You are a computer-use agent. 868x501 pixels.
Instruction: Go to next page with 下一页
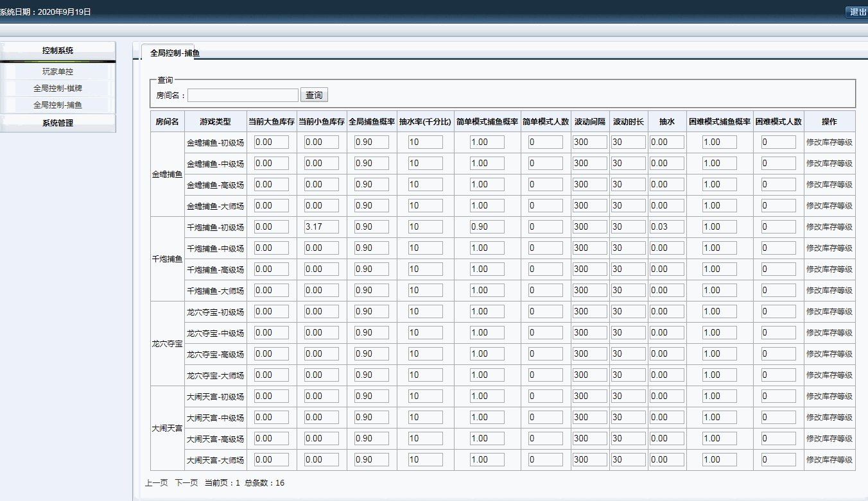coord(186,483)
